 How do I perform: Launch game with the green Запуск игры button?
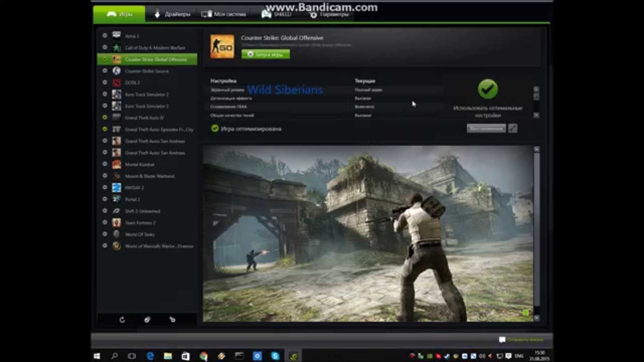pos(266,54)
